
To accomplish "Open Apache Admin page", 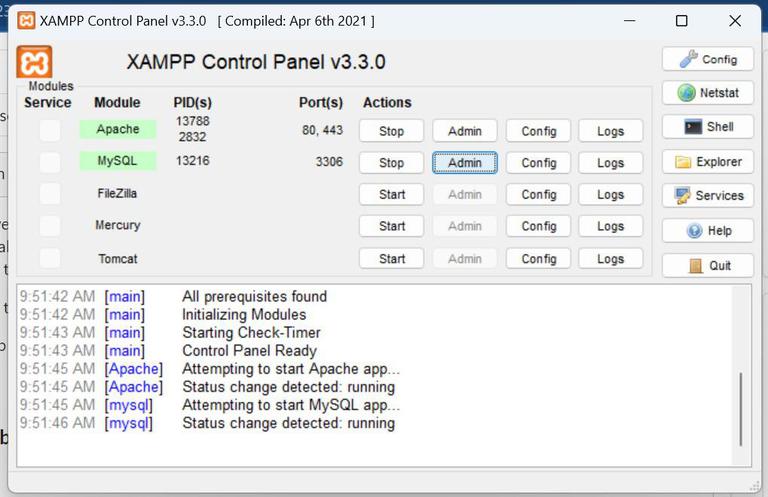I will pos(465,131).
